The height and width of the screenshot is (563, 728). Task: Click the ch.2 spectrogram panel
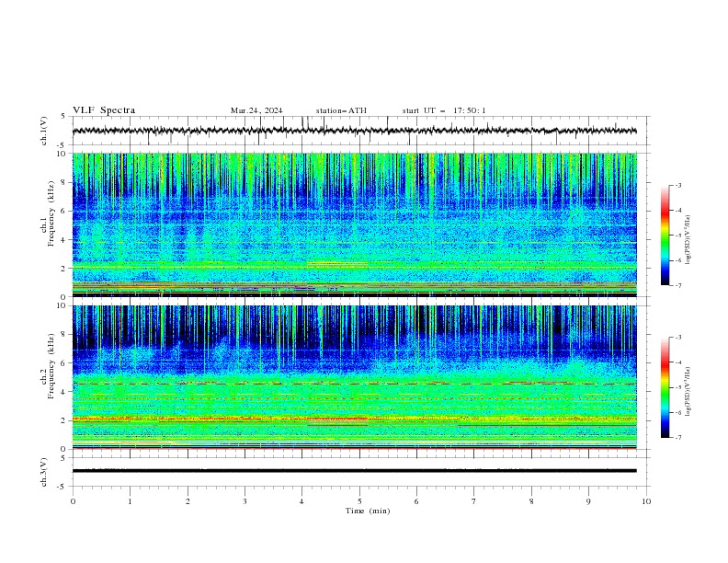point(355,377)
